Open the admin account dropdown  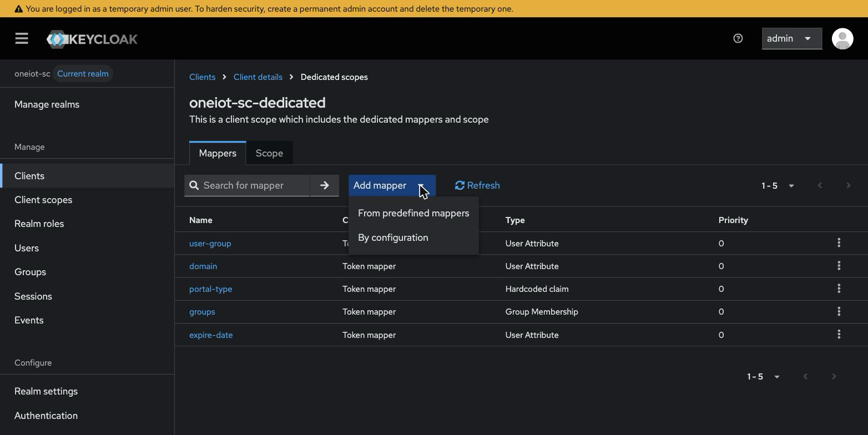791,38
